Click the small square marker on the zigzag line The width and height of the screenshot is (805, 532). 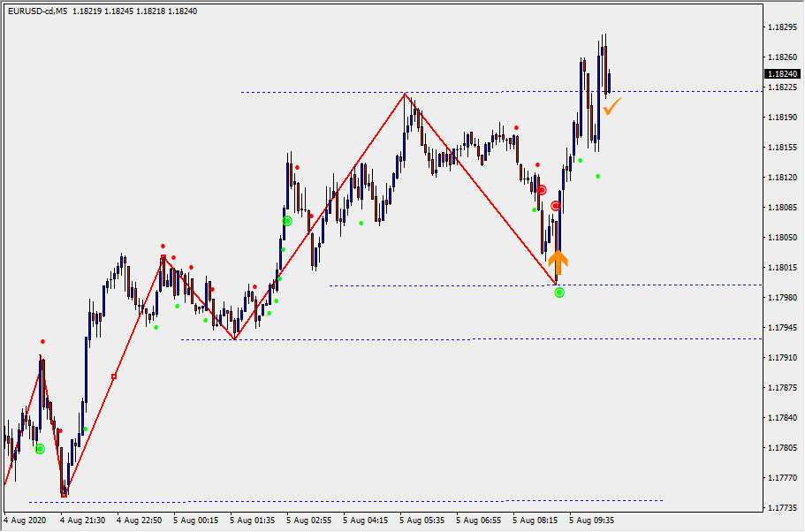pyautogui.click(x=114, y=376)
